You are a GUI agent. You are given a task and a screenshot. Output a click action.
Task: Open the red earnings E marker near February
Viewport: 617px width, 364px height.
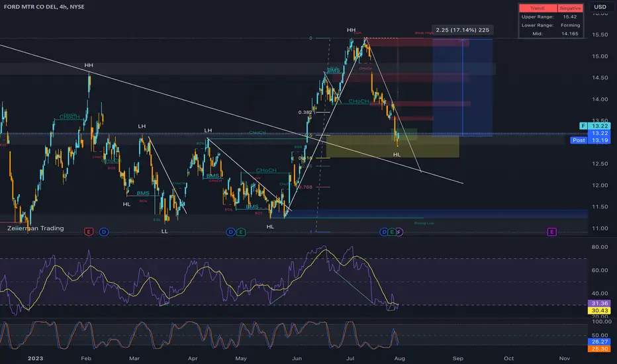[x=89, y=232]
